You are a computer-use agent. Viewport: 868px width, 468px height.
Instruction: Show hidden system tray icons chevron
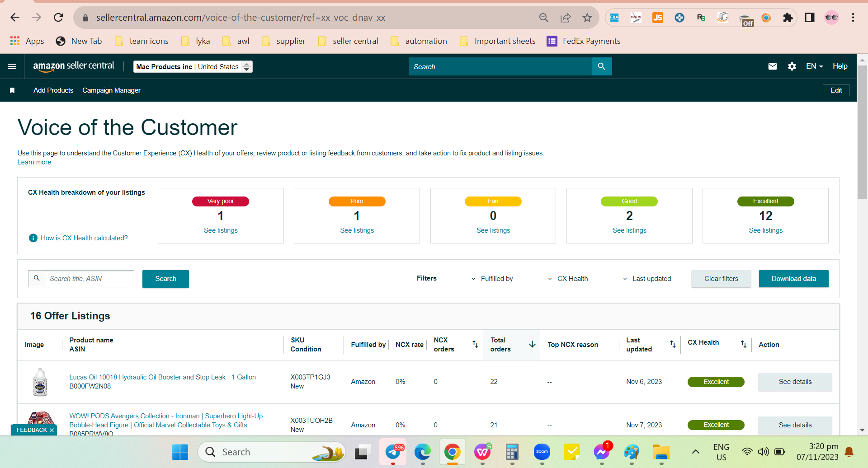pos(696,452)
